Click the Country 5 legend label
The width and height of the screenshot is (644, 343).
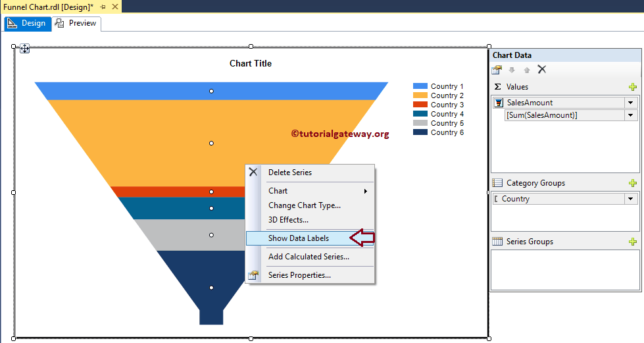pyautogui.click(x=447, y=123)
